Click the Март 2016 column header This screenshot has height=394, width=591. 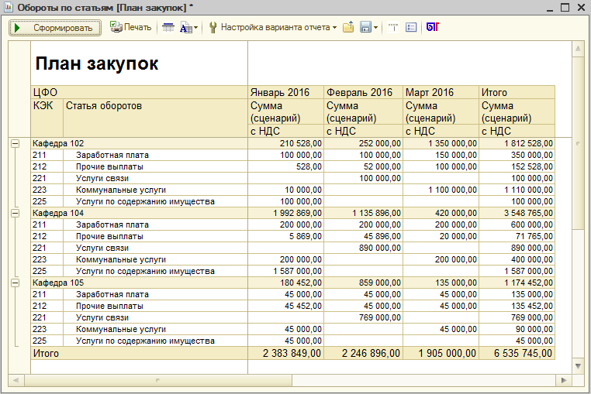(441, 92)
